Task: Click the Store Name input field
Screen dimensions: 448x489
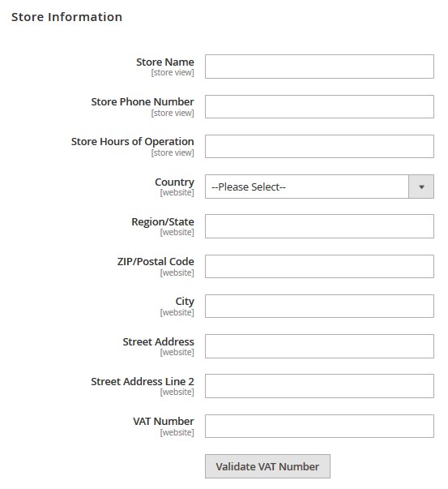Action: pos(319,66)
